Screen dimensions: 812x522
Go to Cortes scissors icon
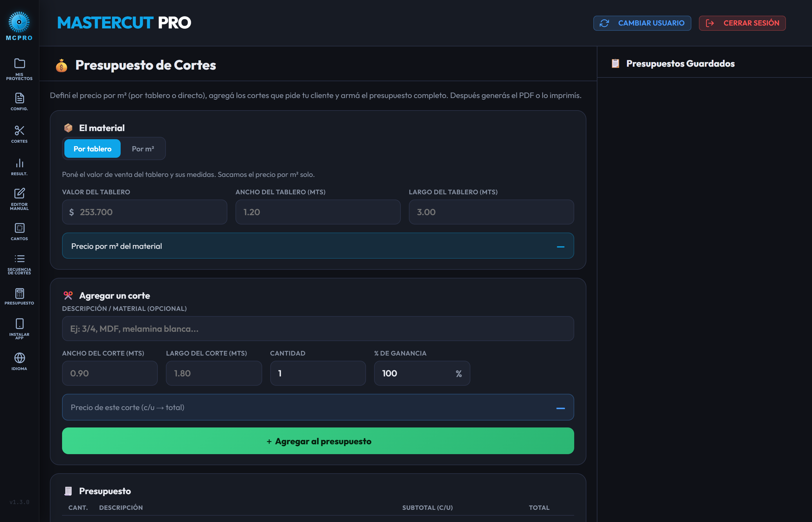coord(19,130)
